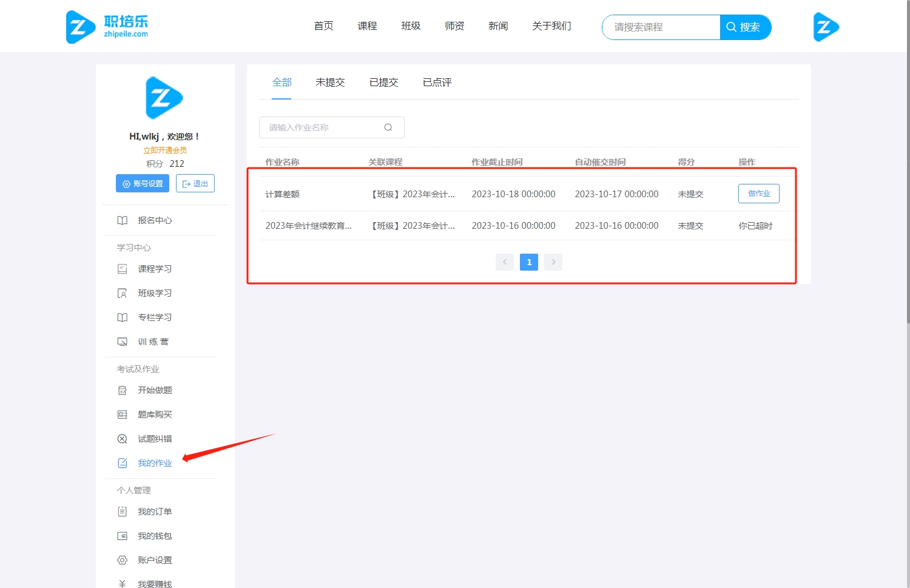Click the 2023-10-18 00:00:00 deadline cell
The image size is (910, 588).
[x=514, y=194]
